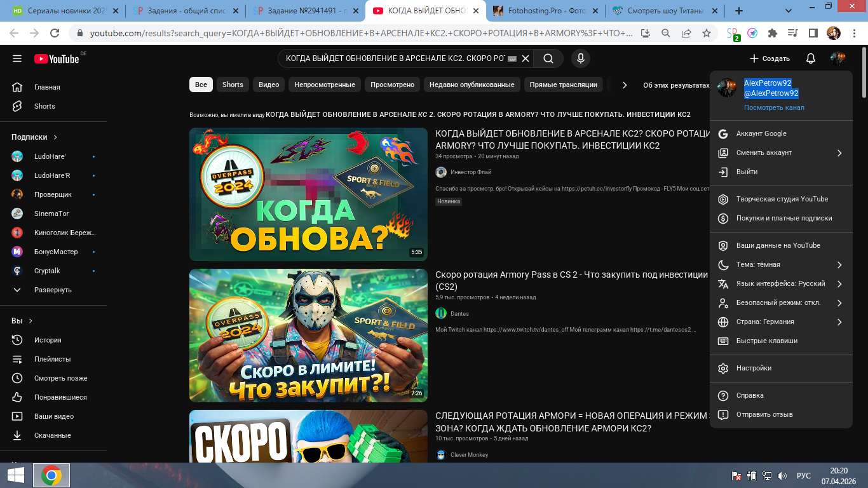The width and height of the screenshot is (868, 488).
Task: Expand the Сменить аккаунт submenu
Action: pyautogui.click(x=781, y=152)
